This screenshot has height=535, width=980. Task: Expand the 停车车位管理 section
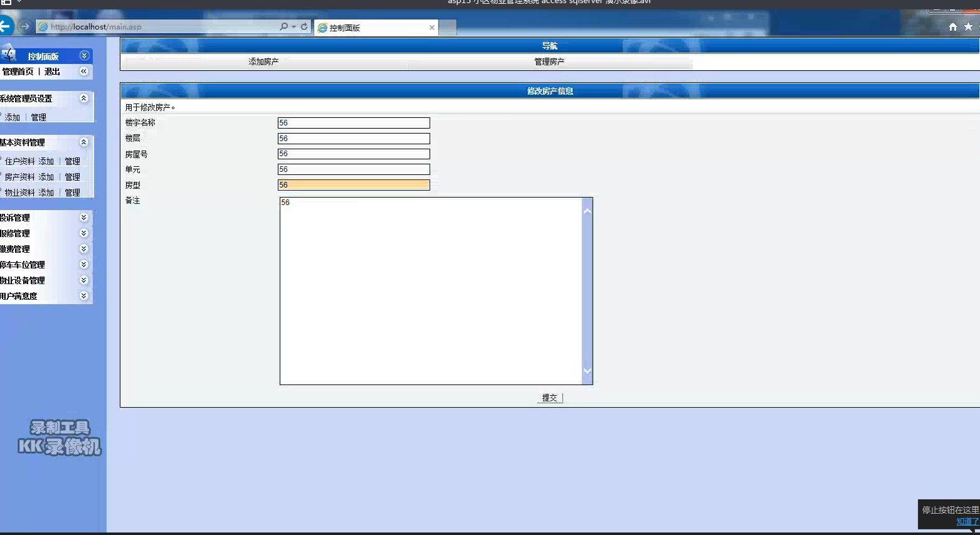coord(84,265)
